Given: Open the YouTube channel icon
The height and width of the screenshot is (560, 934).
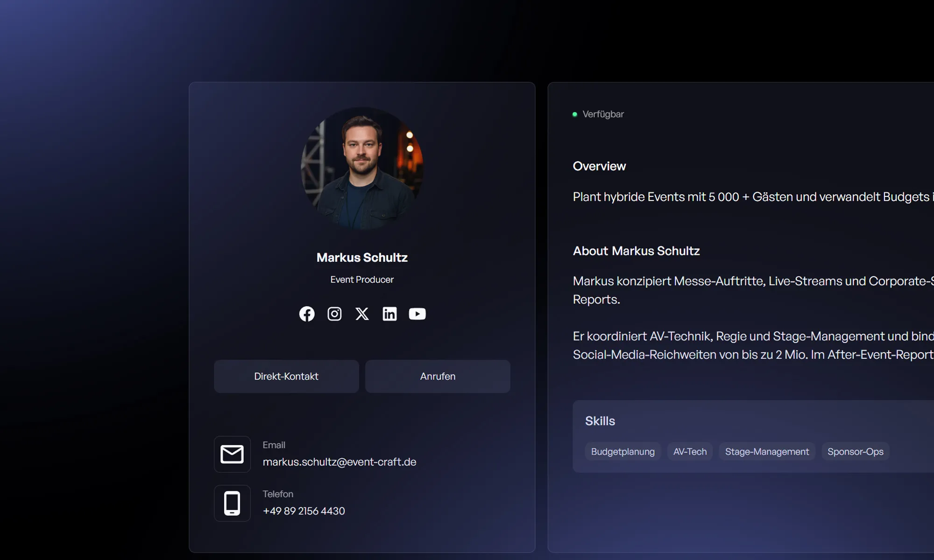Looking at the screenshot, I should (x=417, y=314).
